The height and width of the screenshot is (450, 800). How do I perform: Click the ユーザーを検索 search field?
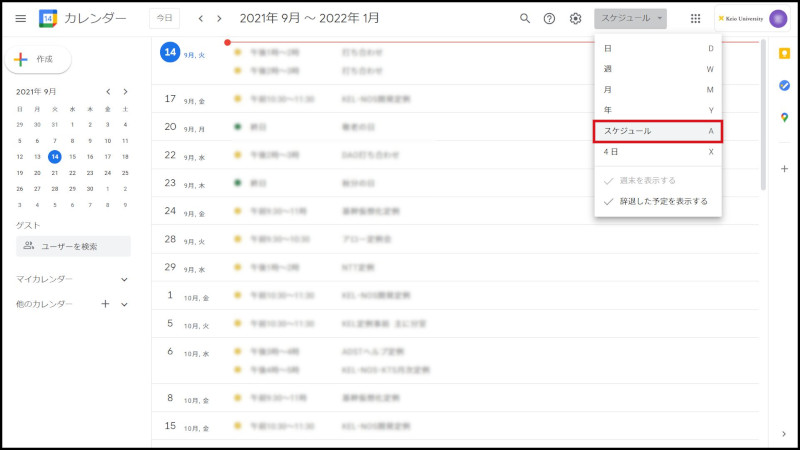tap(73, 246)
